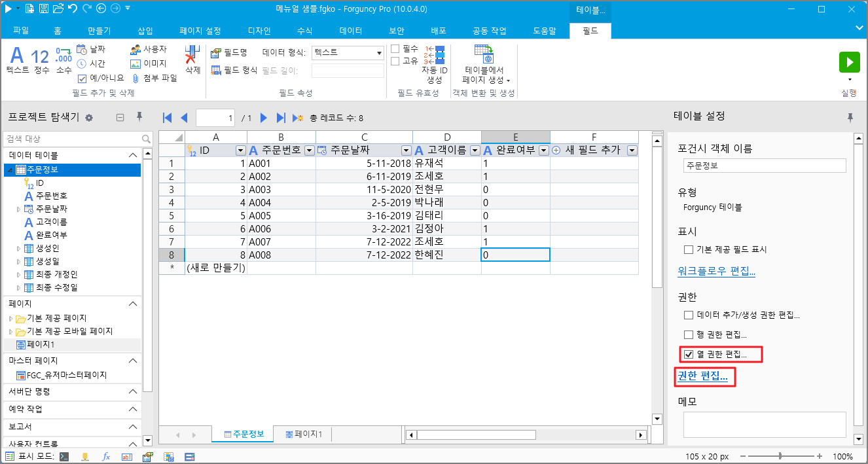Viewport: 868px width, 464px height.
Task: Enable the 필수 (Required) checkbox
Action: point(395,49)
